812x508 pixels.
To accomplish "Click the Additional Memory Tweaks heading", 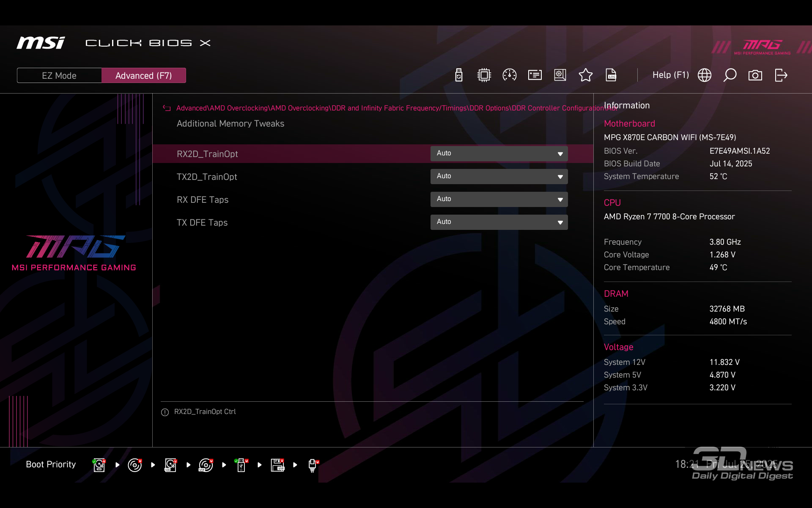I will pyautogui.click(x=230, y=124).
